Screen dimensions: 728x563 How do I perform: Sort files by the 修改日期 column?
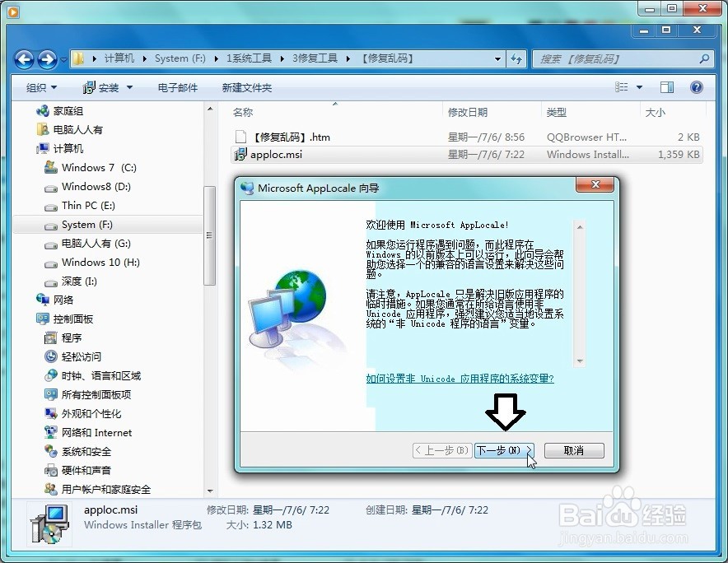(467, 112)
